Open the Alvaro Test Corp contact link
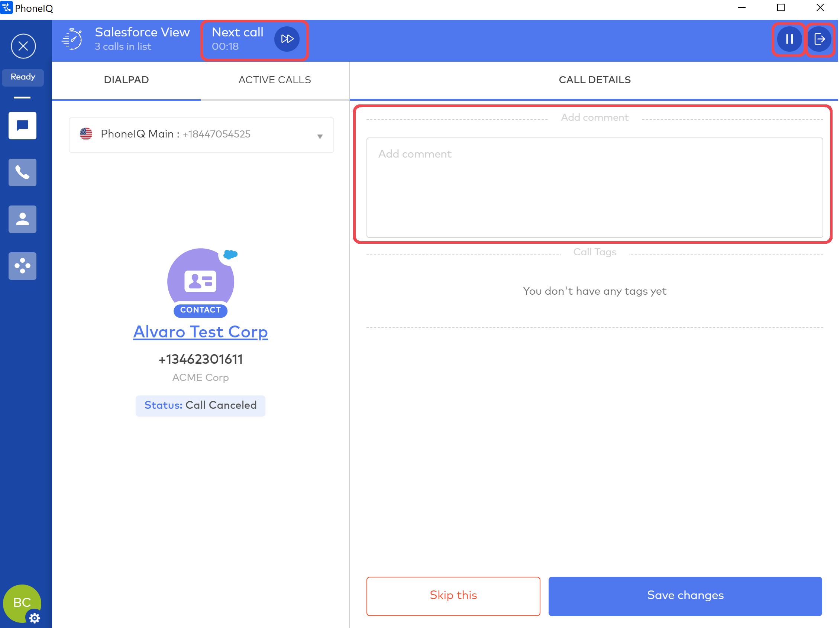This screenshot has height=628, width=840. 200,332
